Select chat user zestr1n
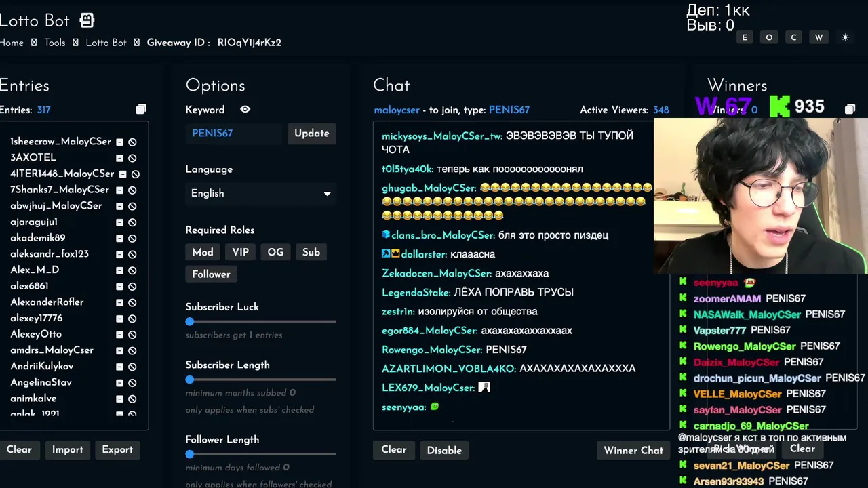868x488 pixels. [398, 312]
